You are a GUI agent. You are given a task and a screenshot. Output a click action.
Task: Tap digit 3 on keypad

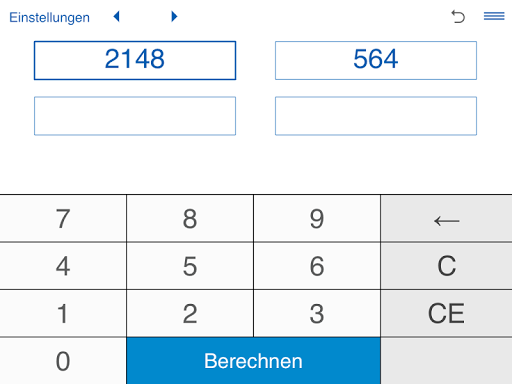(317, 313)
